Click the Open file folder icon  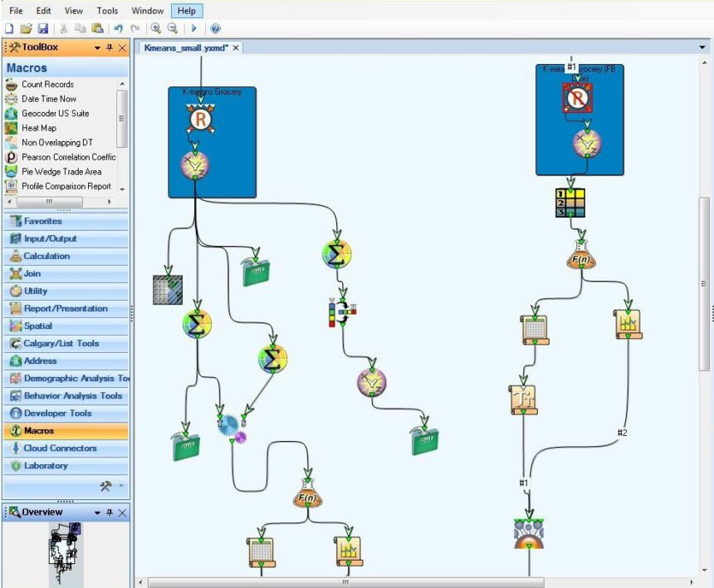(x=26, y=28)
